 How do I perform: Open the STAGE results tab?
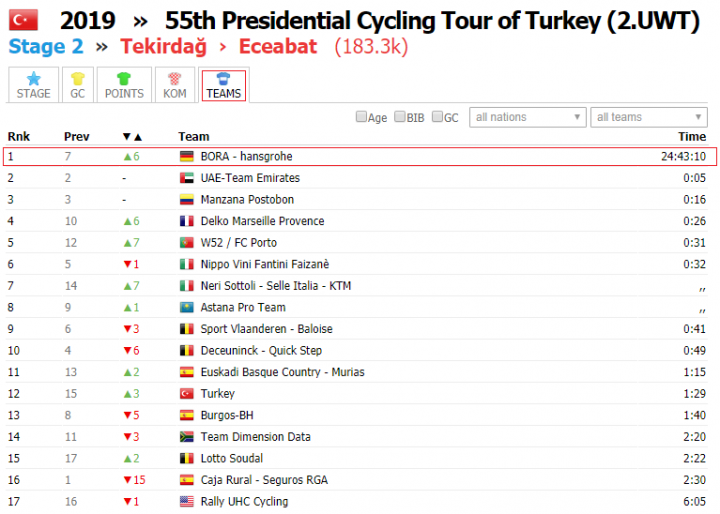(x=34, y=85)
